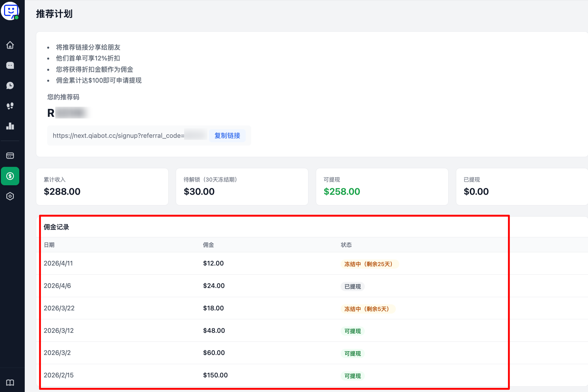Open the bar chart analytics icon

point(10,126)
